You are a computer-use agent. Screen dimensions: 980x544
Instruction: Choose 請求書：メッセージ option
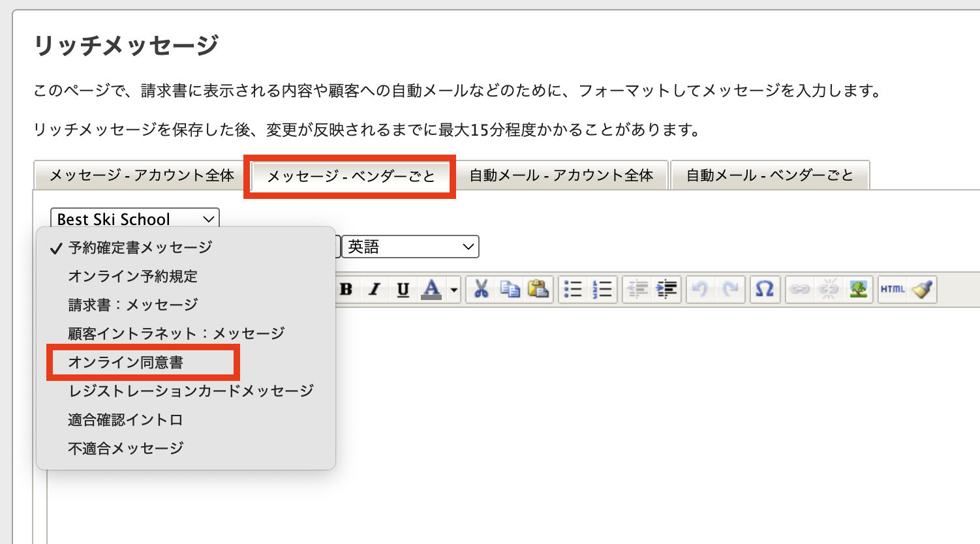(x=133, y=305)
